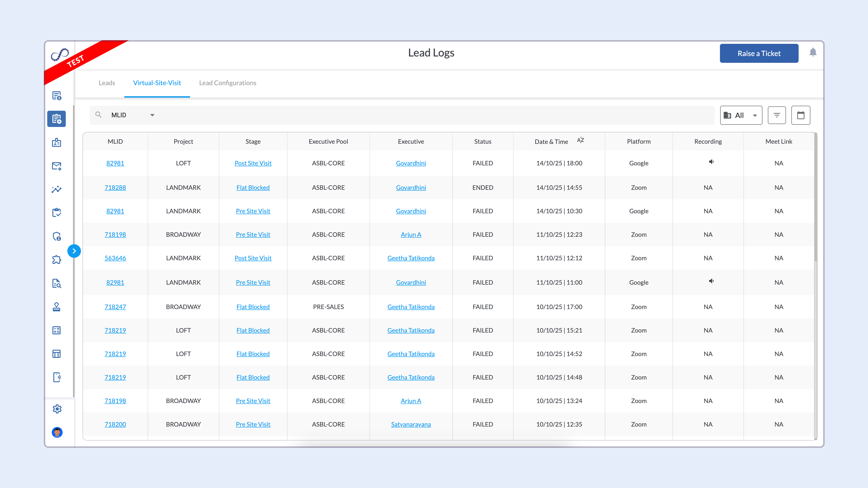This screenshot has width=868, height=488.
Task: Open lead 718288 details
Action: (115, 187)
